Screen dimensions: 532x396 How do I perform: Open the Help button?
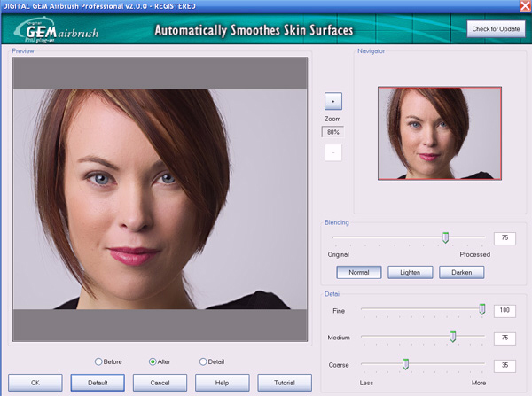pos(223,383)
